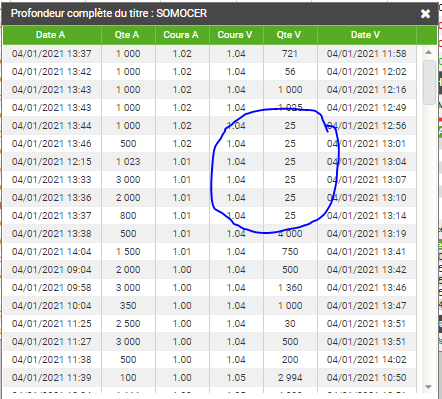The image size is (442, 399).
Task: Click the Cours V value 1.05
Action: pos(236,378)
